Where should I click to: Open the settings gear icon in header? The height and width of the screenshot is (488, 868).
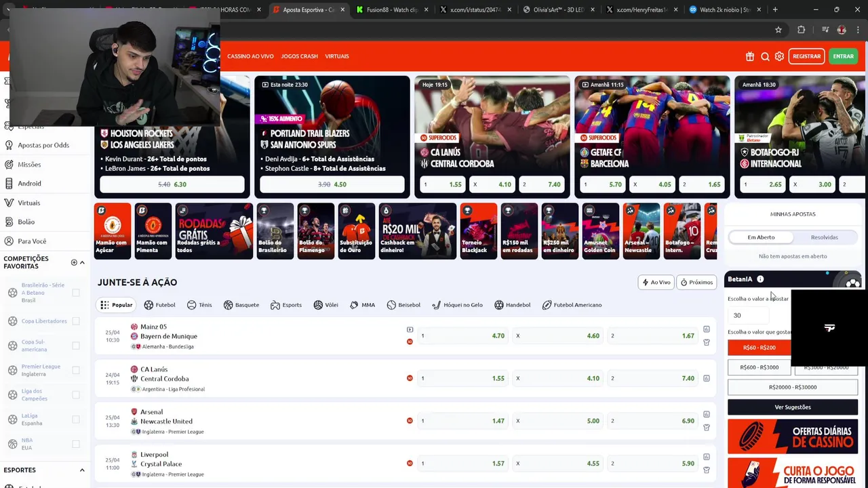point(779,56)
